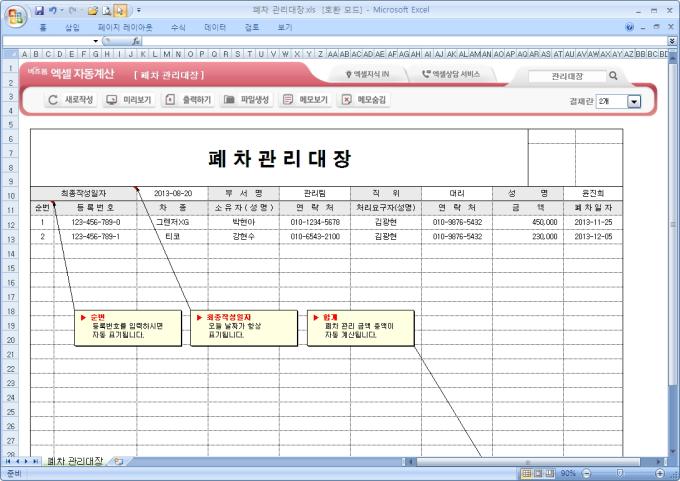This screenshot has height=481, width=680.
Task: Click the magnifier search icon
Action: pos(613,75)
